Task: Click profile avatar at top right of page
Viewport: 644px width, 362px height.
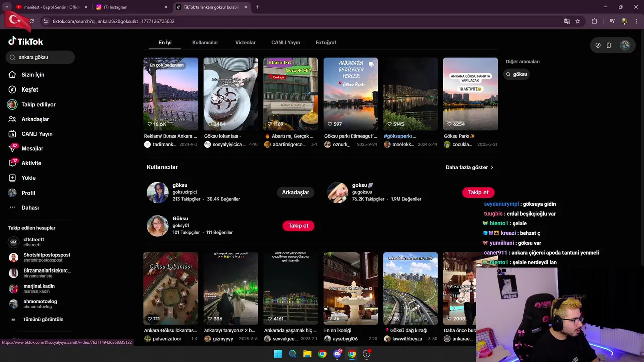Action: pos(625,45)
